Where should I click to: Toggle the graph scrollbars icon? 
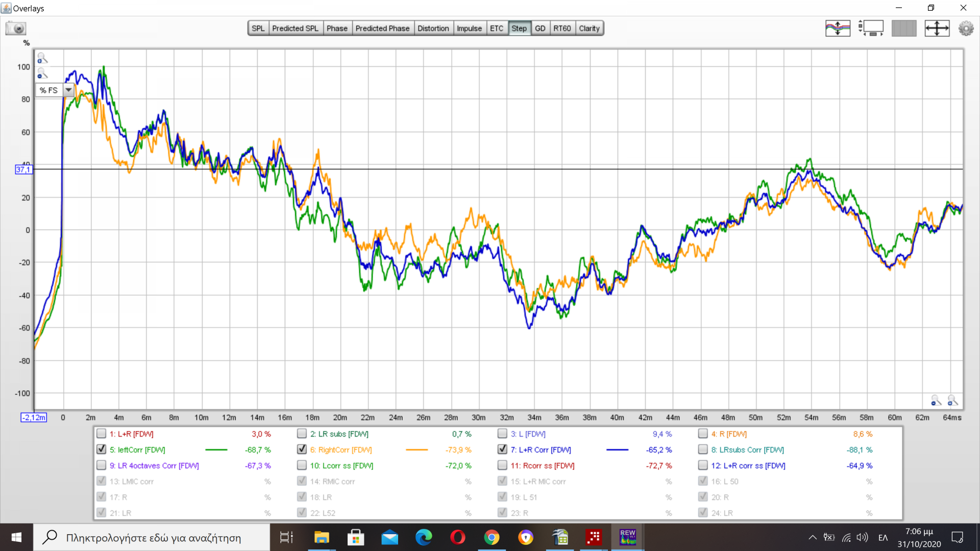[871, 28]
